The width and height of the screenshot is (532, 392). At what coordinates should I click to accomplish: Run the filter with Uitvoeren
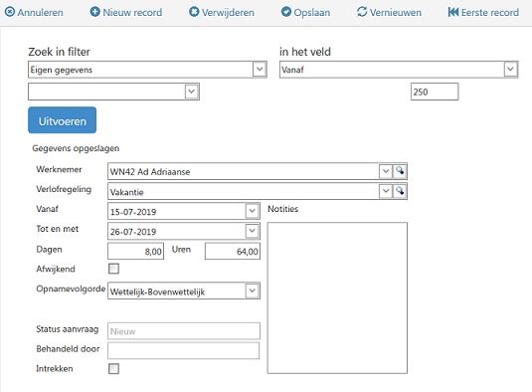62,120
